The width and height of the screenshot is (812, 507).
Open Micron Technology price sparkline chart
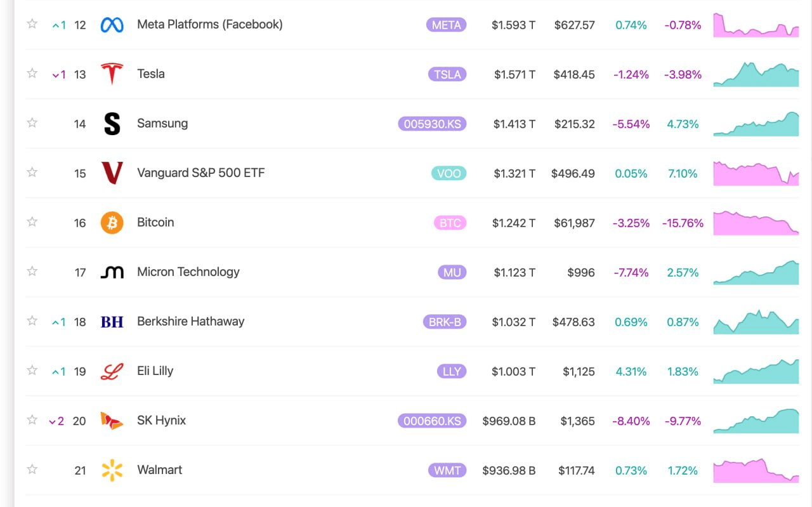click(756, 272)
